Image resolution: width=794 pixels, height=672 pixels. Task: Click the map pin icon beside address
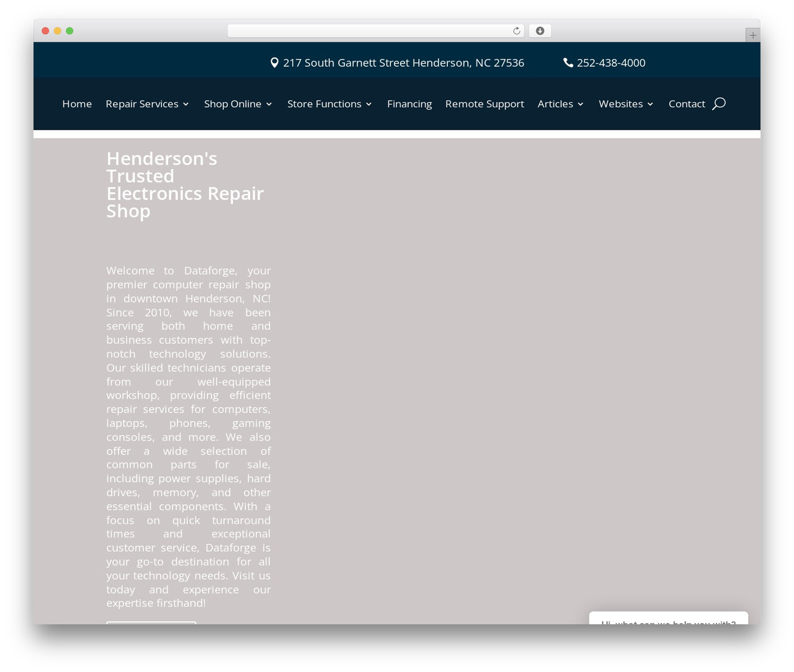tap(274, 63)
